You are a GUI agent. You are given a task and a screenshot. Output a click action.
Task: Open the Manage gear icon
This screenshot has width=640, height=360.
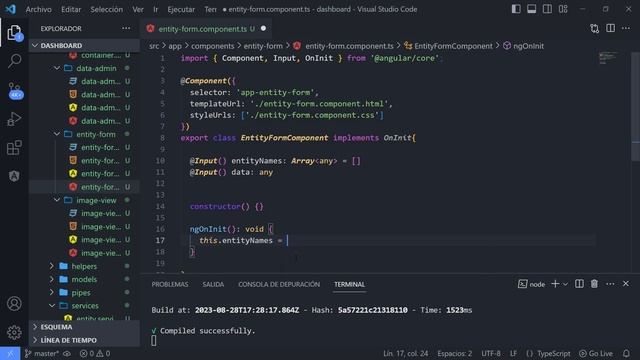pos(14,332)
